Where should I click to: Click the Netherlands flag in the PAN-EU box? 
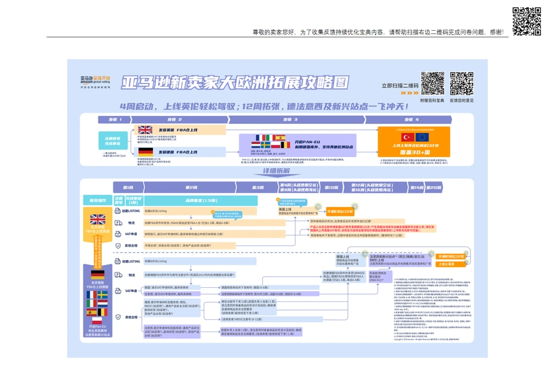(256, 145)
